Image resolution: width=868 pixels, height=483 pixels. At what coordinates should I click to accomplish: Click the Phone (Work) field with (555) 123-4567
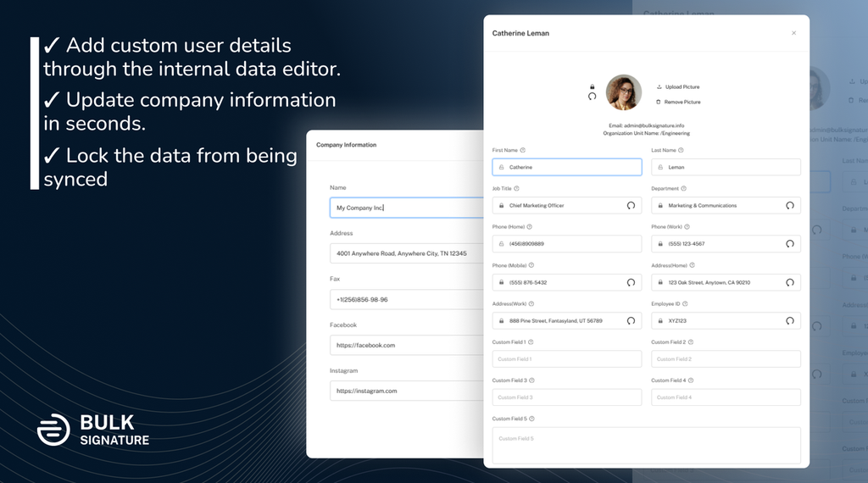(726, 244)
